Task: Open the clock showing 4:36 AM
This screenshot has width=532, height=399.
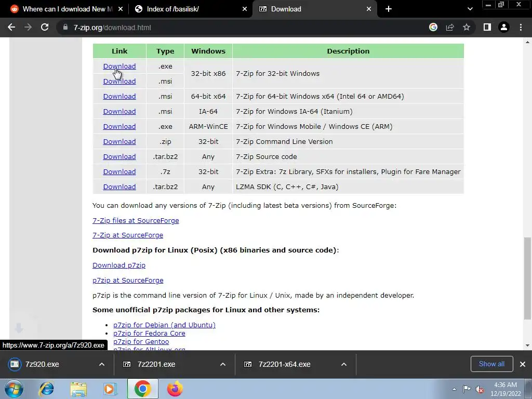Action: 506,389
